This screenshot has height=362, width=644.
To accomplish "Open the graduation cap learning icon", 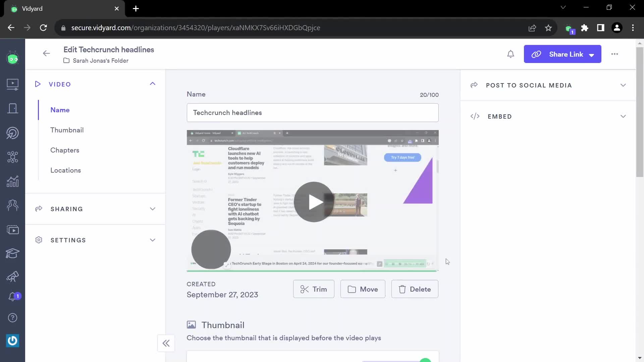I will pyautogui.click(x=13, y=253).
